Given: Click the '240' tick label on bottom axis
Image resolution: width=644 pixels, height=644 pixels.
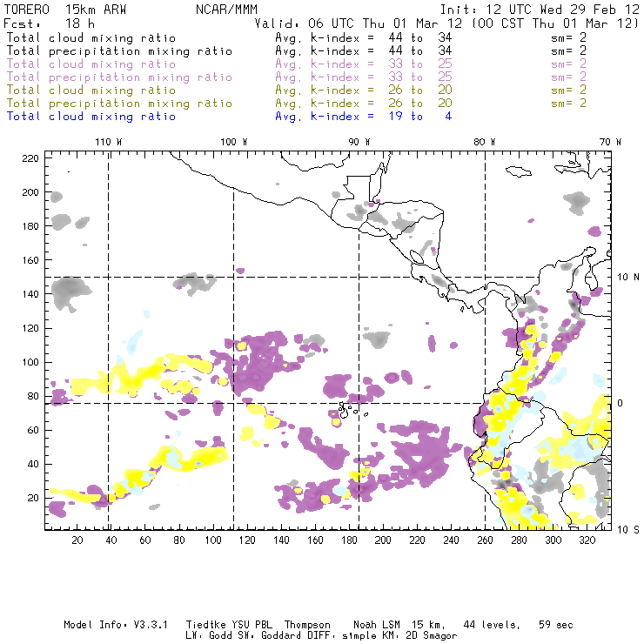Looking at the screenshot, I should coord(451,540).
